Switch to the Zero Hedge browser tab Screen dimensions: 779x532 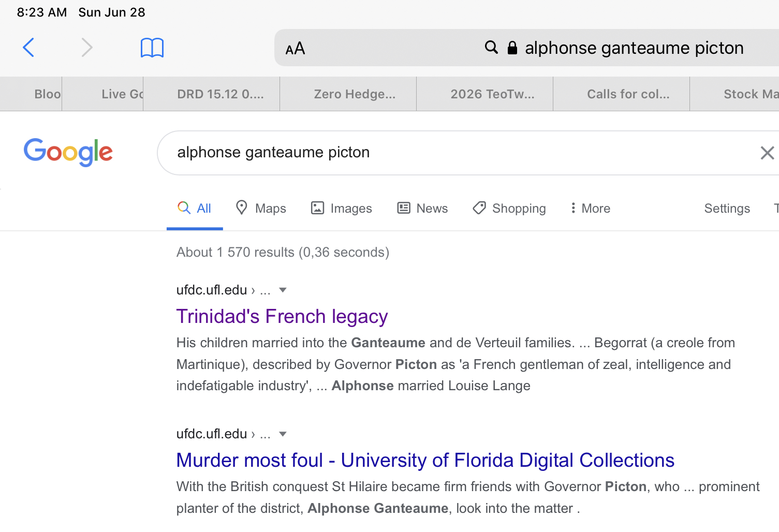(x=355, y=94)
